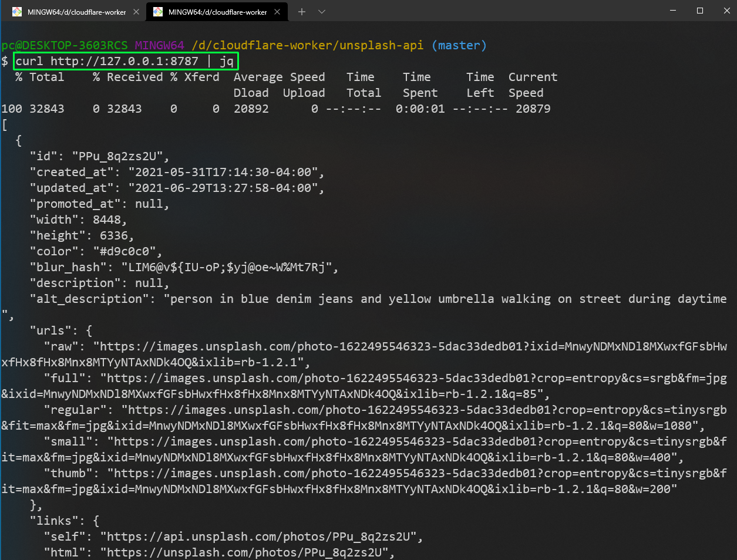Screen dimensions: 737x560
Task: Click the "Spent" sub-header
Action: [x=420, y=93]
